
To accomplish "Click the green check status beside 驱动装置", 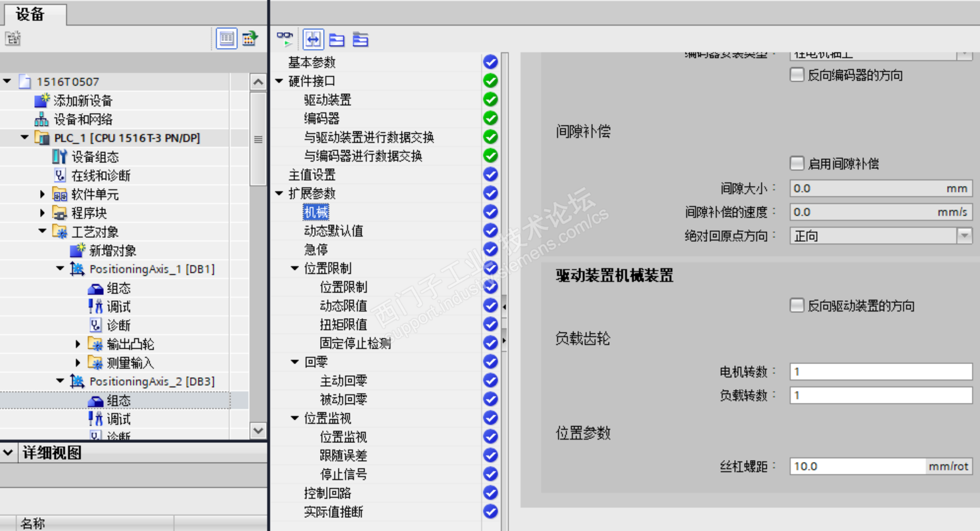I will pos(490,100).
